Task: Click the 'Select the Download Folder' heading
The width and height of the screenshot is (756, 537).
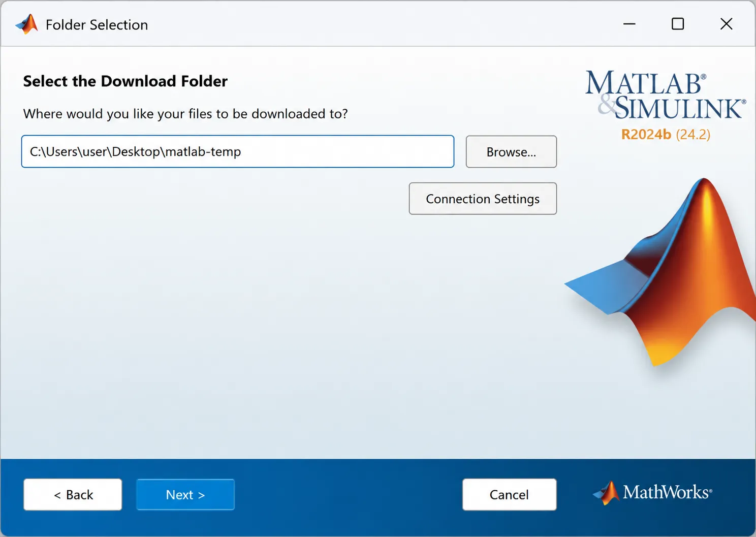Action: [125, 81]
